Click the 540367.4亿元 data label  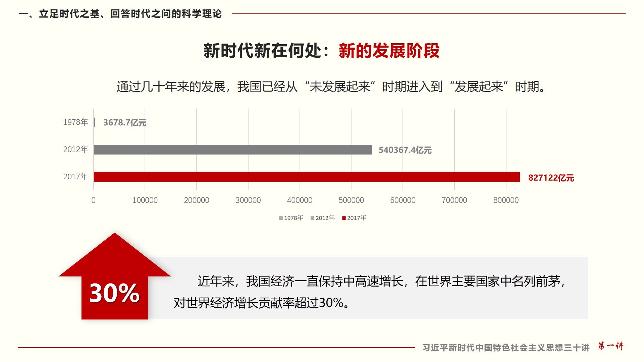click(x=405, y=150)
